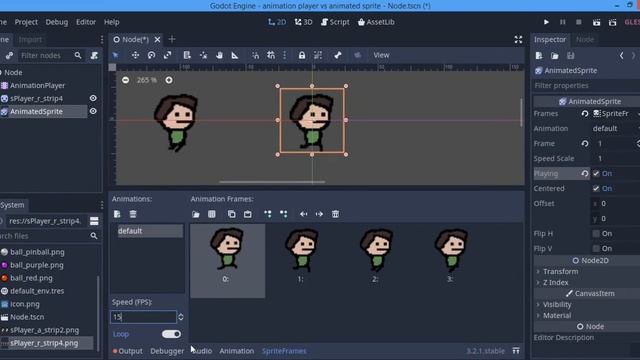640x360 pixels.
Task: Play the project
Action: [546, 22]
